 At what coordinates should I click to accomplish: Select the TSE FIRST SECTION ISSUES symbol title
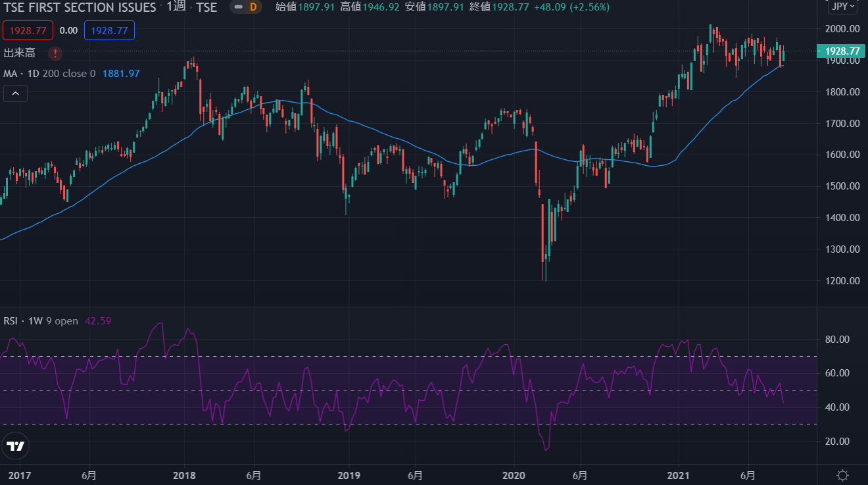click(80, 7)
